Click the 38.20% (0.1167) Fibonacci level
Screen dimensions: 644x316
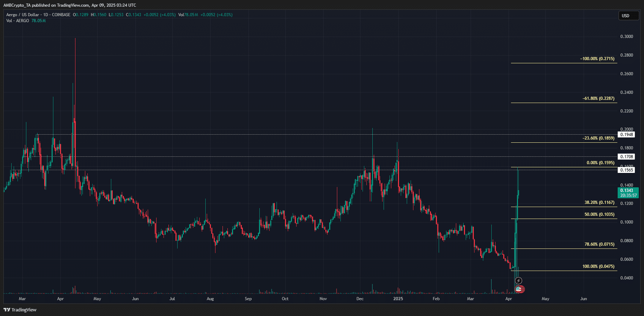pyautogui.click(x=599, y=203)
